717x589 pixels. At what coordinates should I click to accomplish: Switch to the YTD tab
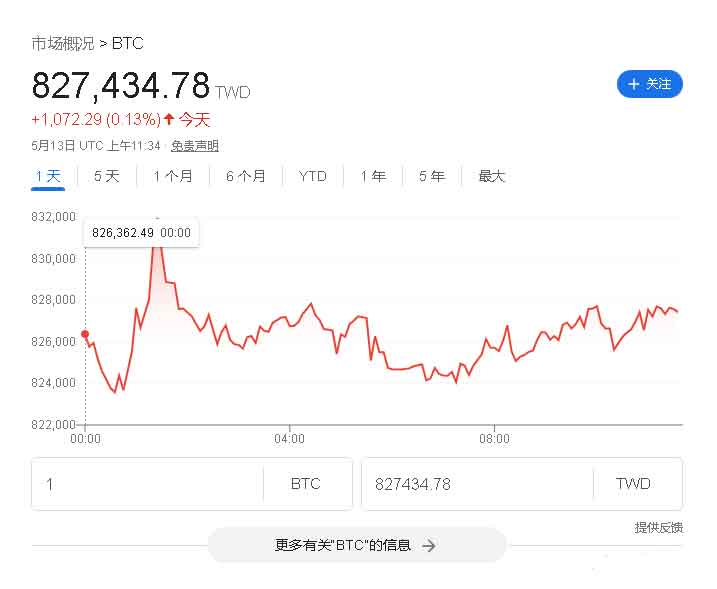click(313, 176)
